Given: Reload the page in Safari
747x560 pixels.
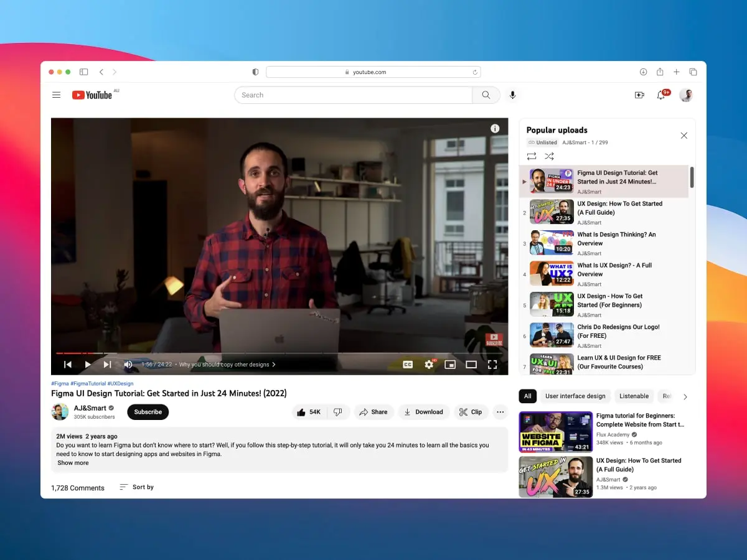Looking at the screenshot, I should click(x=475, y=72).
